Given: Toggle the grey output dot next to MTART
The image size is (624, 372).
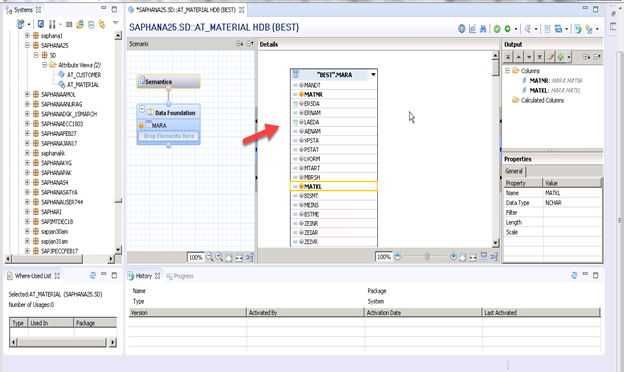Looking at the screenshot, I should pos(301,168).
